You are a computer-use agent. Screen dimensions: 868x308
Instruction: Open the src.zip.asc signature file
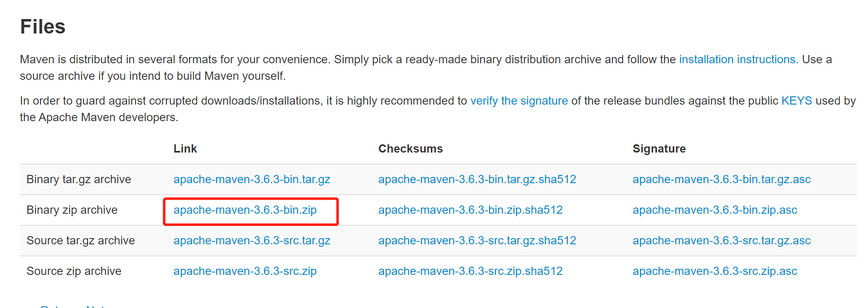[x=715, y=271]
